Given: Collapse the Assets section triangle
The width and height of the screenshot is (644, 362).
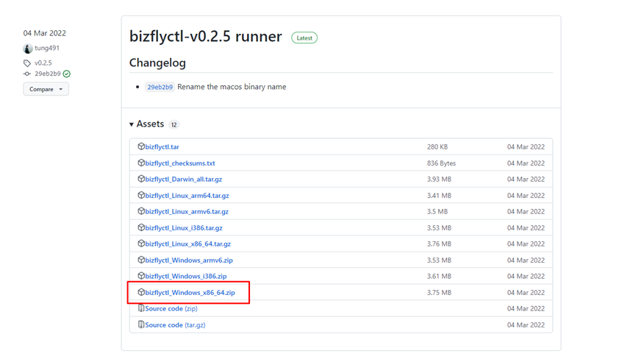Looking at the screenshot, I should point(132,124).
